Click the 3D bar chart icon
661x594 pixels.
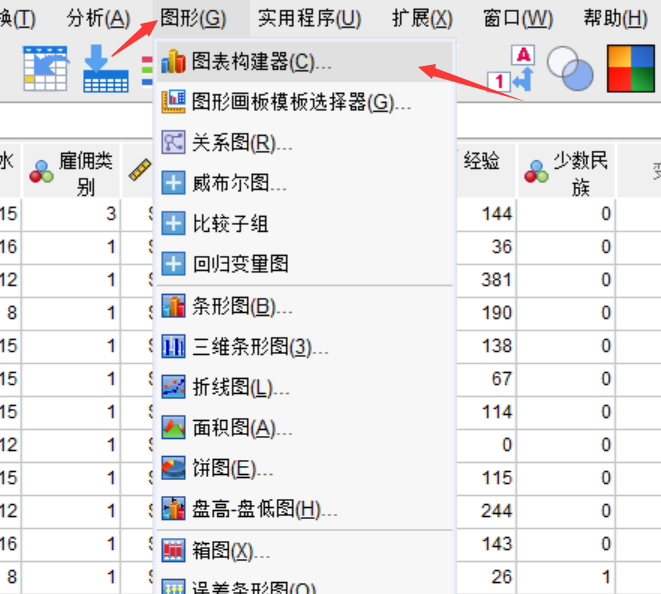(173, 347)
